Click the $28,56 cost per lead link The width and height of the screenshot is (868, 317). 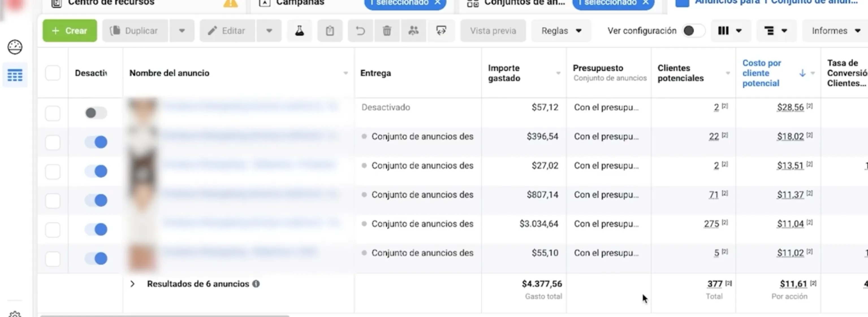[x=790, y=107]
